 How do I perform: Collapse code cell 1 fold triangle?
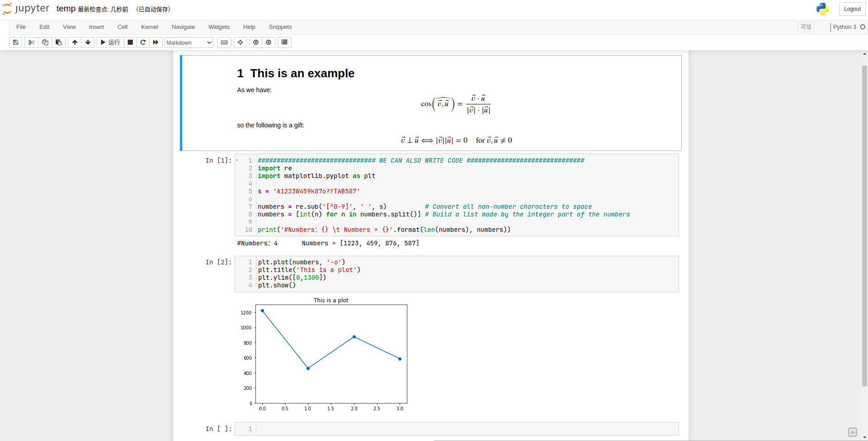pyautogui.click(x=237, y=160)
